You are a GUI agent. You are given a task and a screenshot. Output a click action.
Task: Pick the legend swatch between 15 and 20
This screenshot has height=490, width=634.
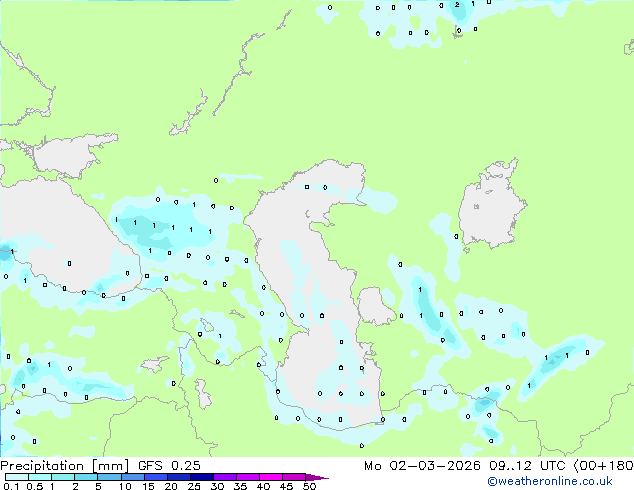coord(155,477)
